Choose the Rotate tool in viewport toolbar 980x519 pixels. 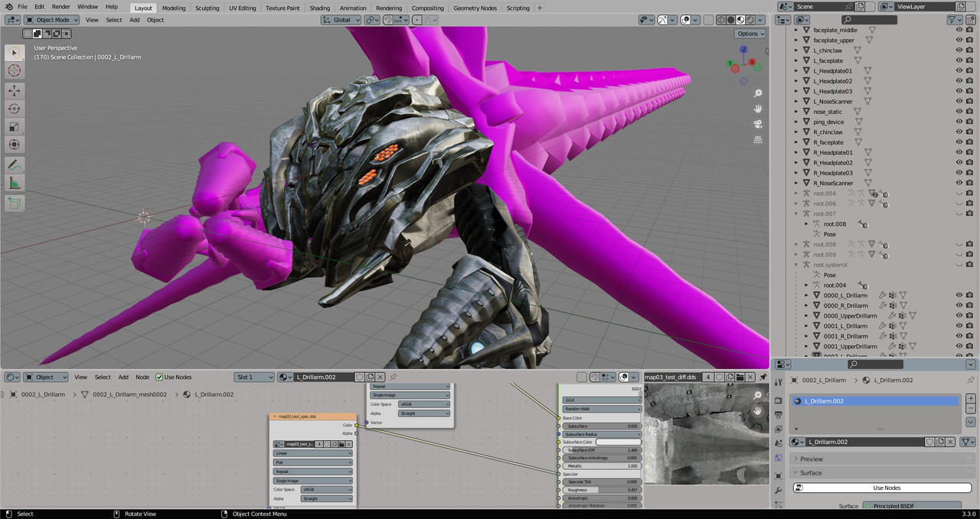(x=15, y=109)
